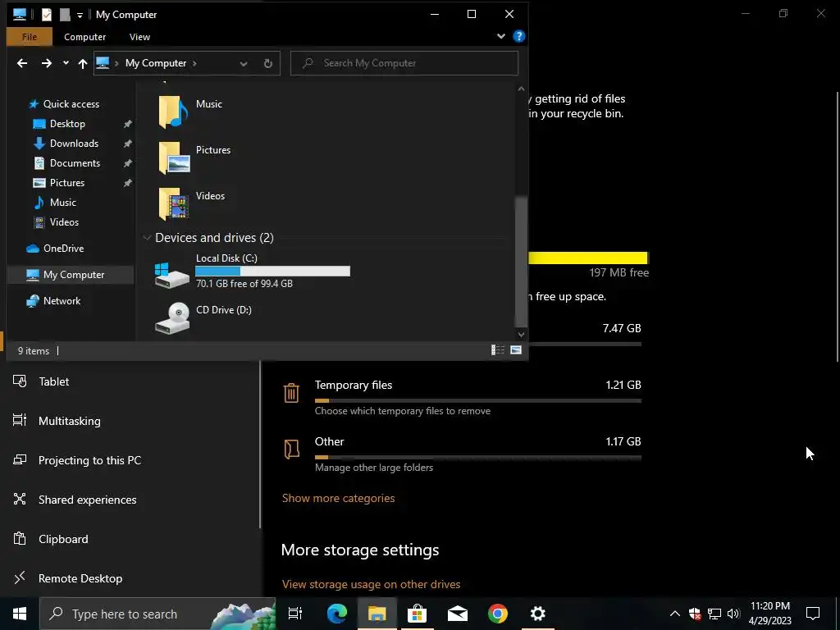840x630 pixels.
Task: Switch to large icons view in status bar
Action: click(516, 350)
